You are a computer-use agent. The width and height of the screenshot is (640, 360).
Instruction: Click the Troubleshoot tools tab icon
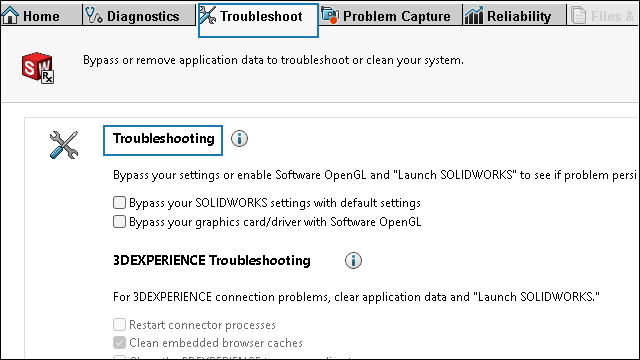[x=208, y=15]
